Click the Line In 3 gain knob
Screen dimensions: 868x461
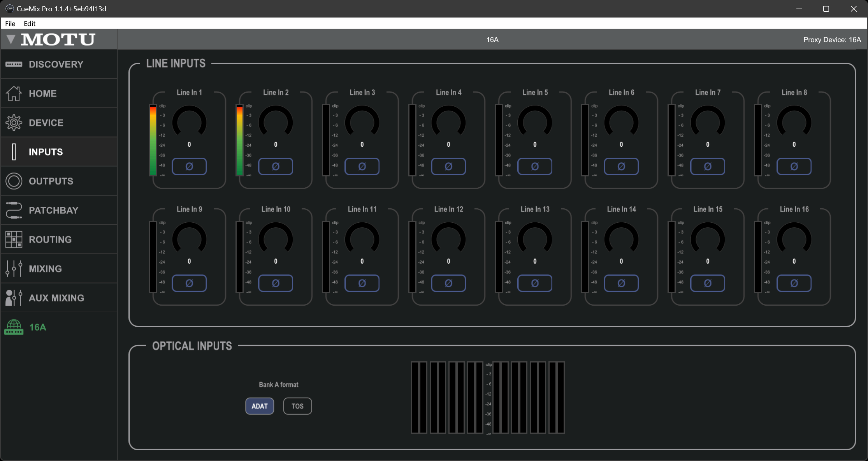coord(362,123)
